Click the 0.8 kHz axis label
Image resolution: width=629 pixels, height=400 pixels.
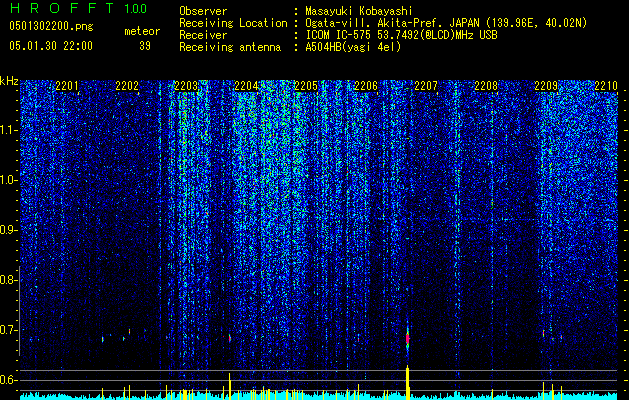[8, 280]
